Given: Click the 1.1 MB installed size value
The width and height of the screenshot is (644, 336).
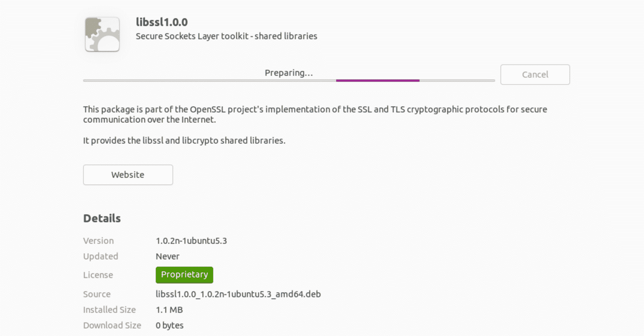Looking at the screenshot, I should point(169,310).
